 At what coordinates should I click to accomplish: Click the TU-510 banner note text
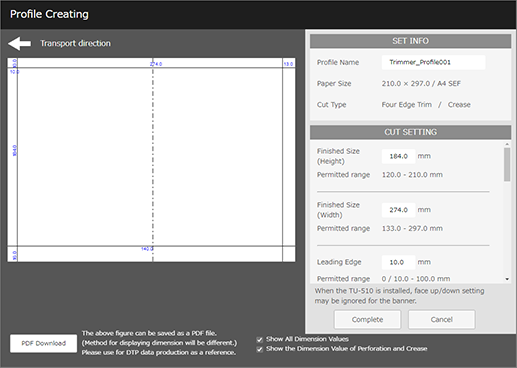[399, 296]
